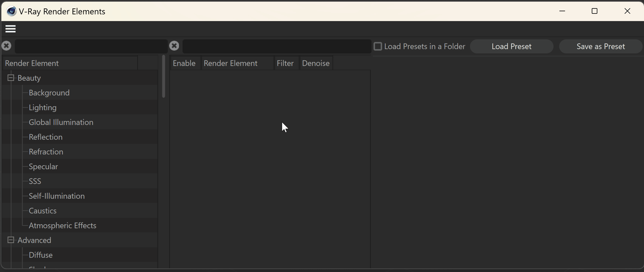Collapse the Beauty tree group
This screenshot has height=272, width=644.
click(11, 78)
